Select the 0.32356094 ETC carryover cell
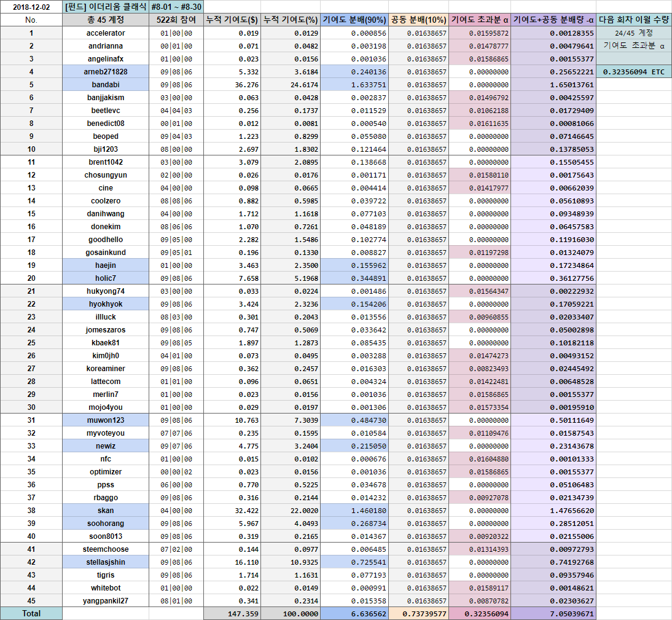Screen dimensions: 672x620 point(634,72)
